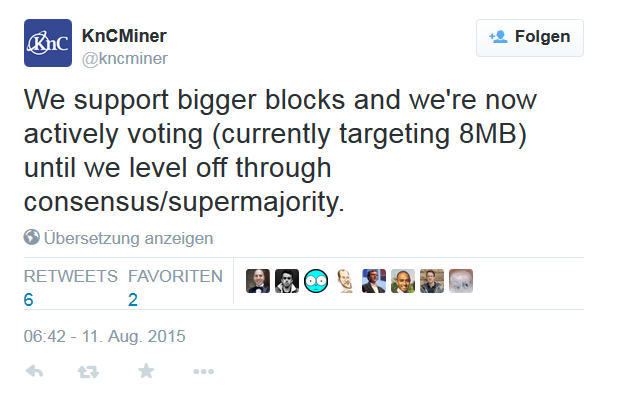
Task: Open the KnCMiner display name
Action: (x=124, y=36)
